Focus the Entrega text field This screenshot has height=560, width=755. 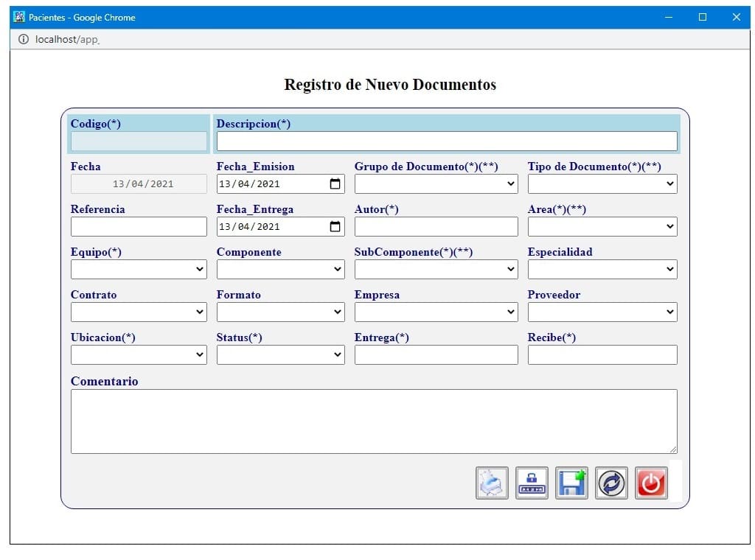[x=436, y=354]
